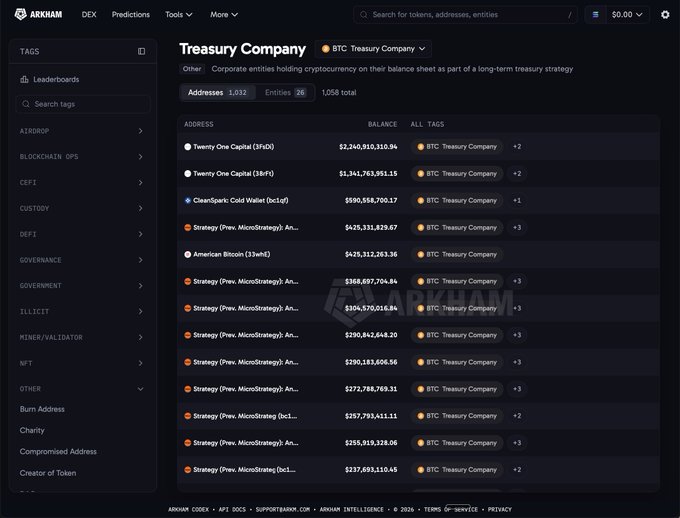Click the Bitcoin icon in title tag dropdown

coord(325,49)
